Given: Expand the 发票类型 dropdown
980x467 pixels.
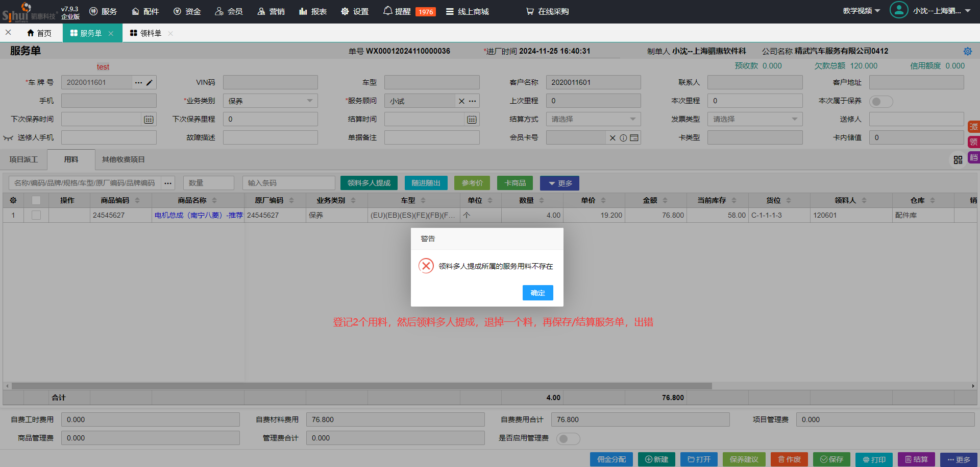Looking at the screenshot, I should click(794, 120).
